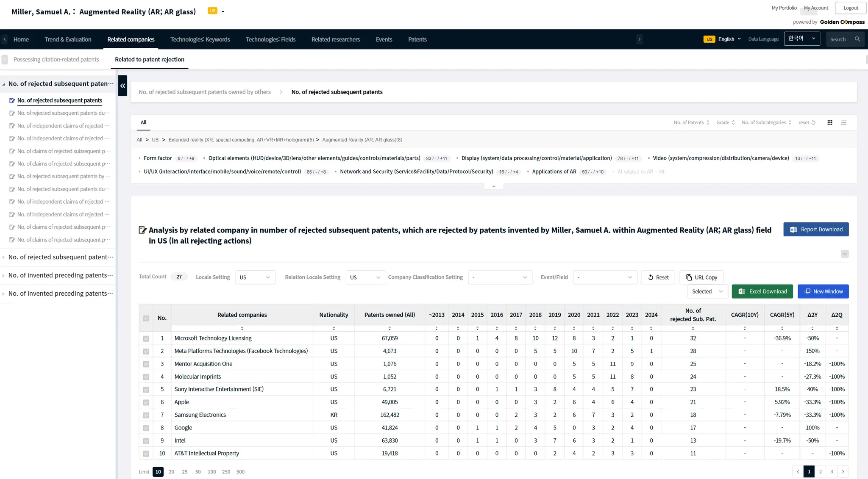Collapse category panel with up chevron
This screenshot has width=868, height=479.
point(493,186)
